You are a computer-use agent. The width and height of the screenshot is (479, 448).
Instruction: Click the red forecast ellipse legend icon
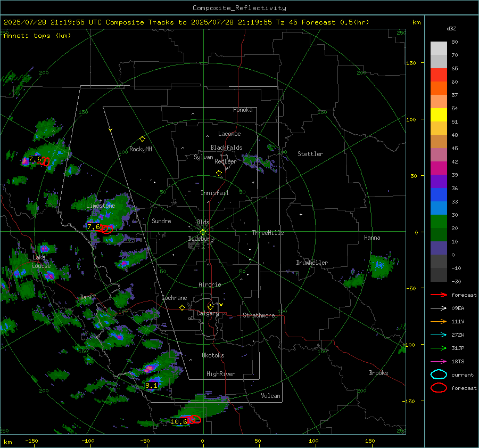439,388
